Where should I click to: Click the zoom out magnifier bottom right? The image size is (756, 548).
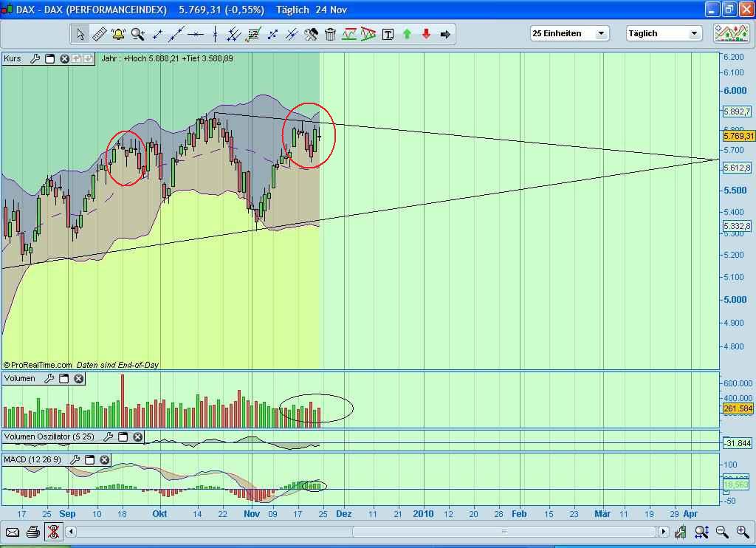point(722,532)
